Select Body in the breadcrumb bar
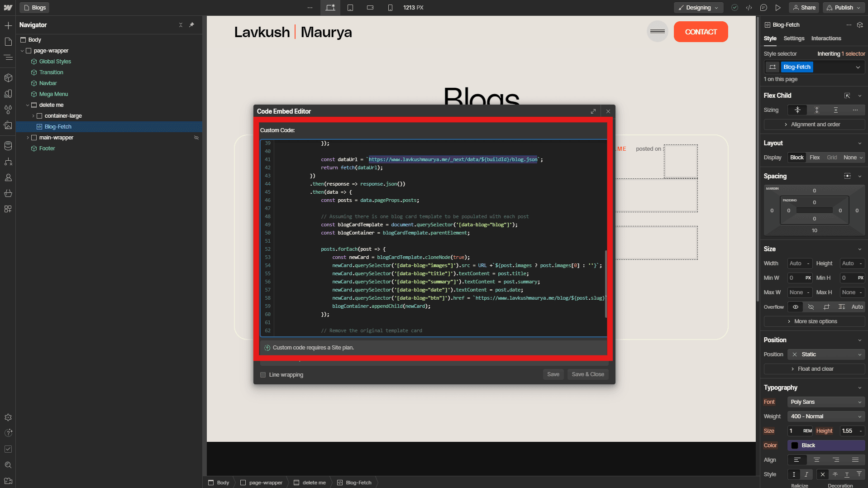Image resolution: width=868 pixels, height=488 pixels. 219,483
